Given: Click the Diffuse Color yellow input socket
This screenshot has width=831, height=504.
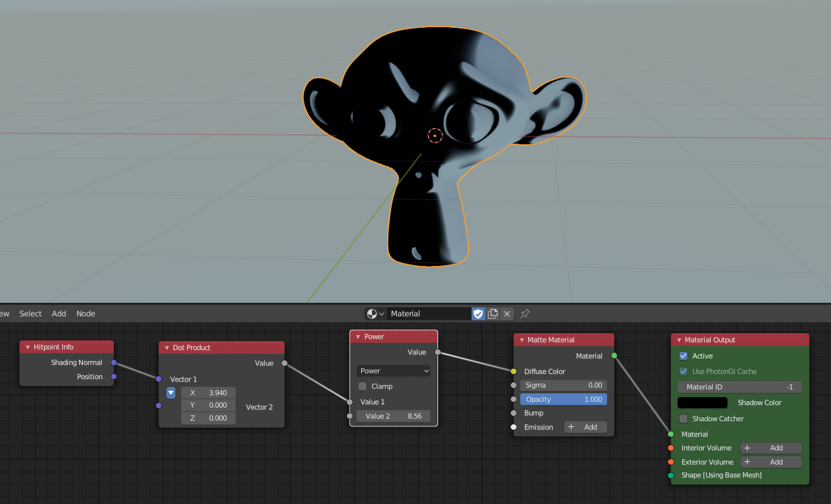Looking at the screenshot, I should point(513,371).
